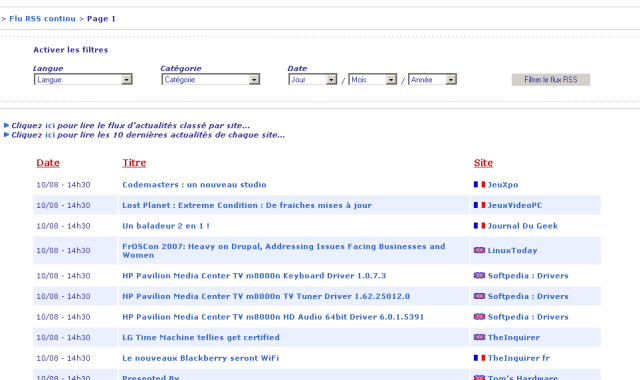The width and height of the screenshot is (640, 380).
Task: Sort the list by the Date header
Action: (48, 163)
